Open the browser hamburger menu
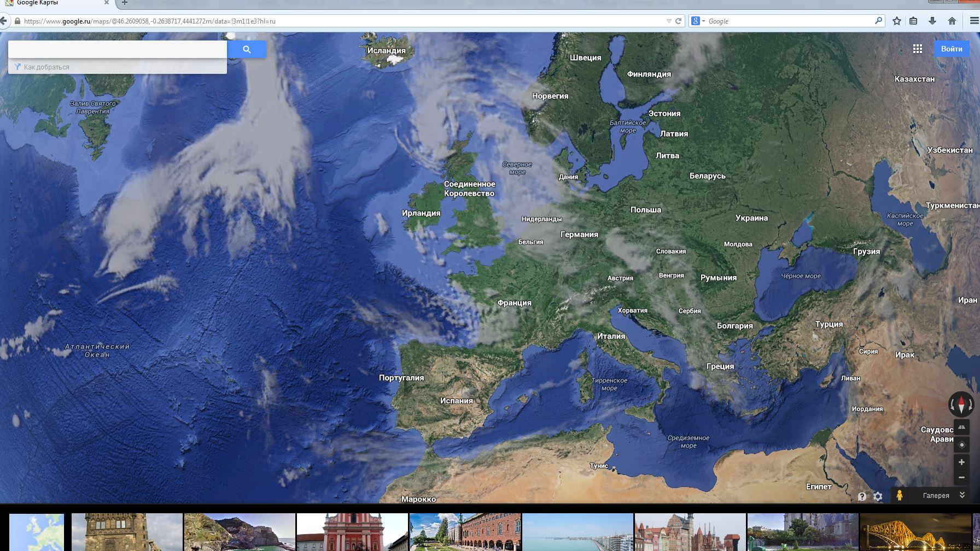 pyautogui.click(x=974, y=21)
